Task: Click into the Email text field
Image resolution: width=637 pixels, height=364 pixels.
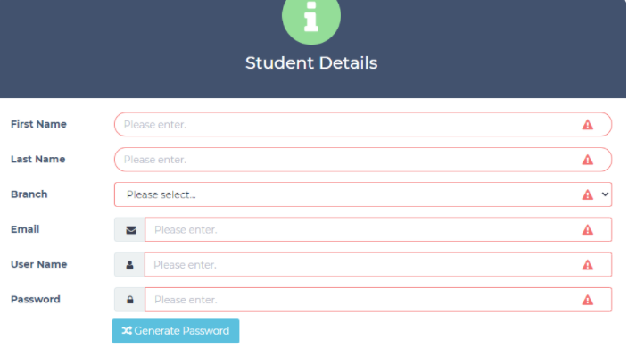Action: click(357, 230)
